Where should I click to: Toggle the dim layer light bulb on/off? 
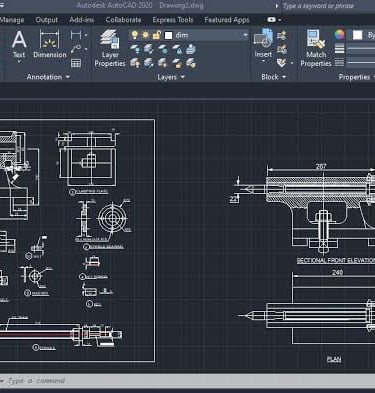point(135,35)
